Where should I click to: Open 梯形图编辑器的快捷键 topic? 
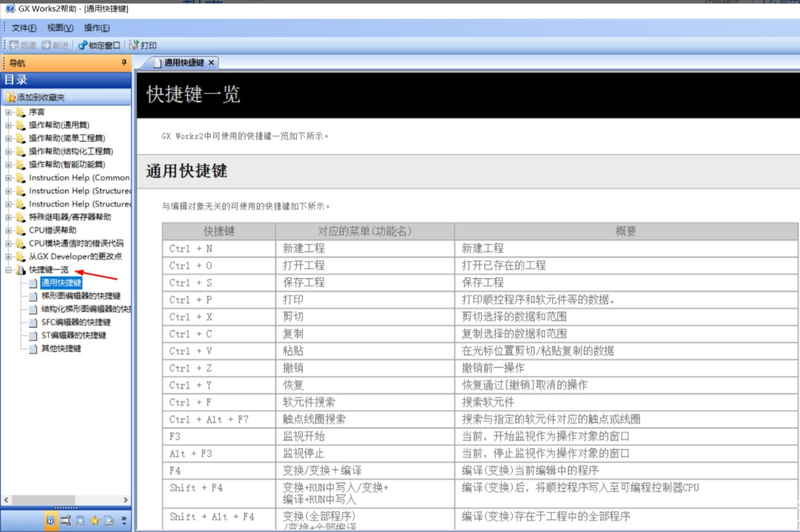point(81,296)
